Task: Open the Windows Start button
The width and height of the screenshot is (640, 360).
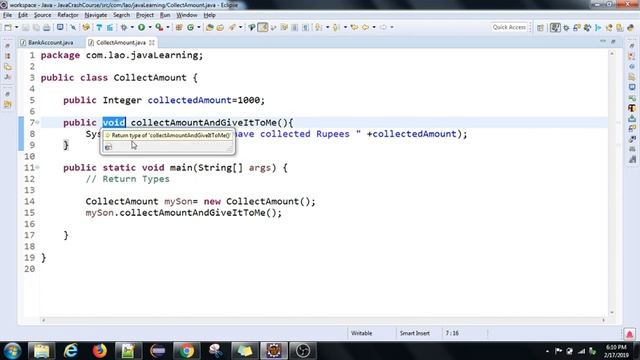Action: pyautogui.click(x=12, y=351)
